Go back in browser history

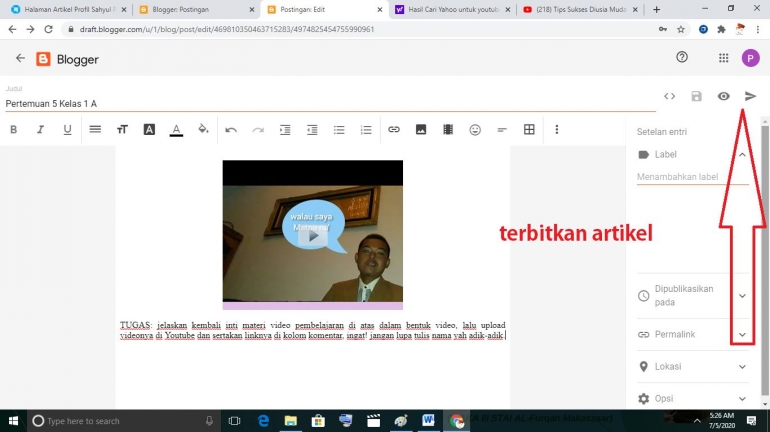pos(12,29)
